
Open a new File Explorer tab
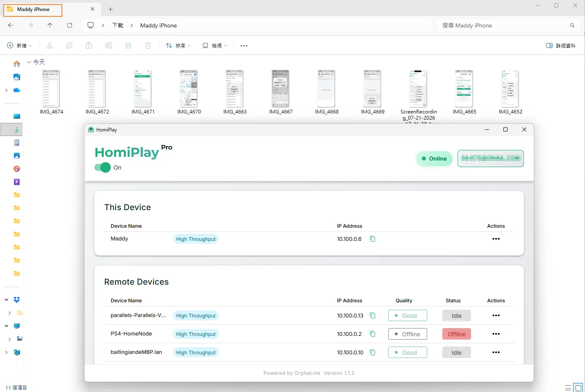110,9
